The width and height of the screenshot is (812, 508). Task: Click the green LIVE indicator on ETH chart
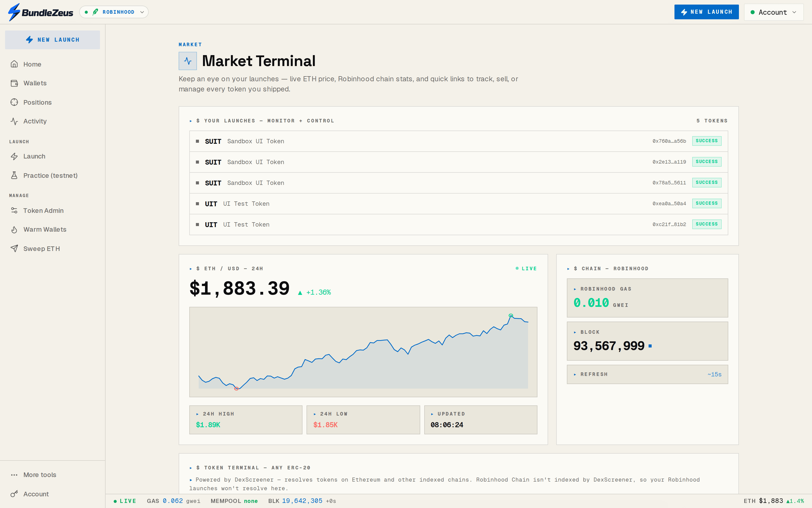pyautogui.click(x=526, y=268)
